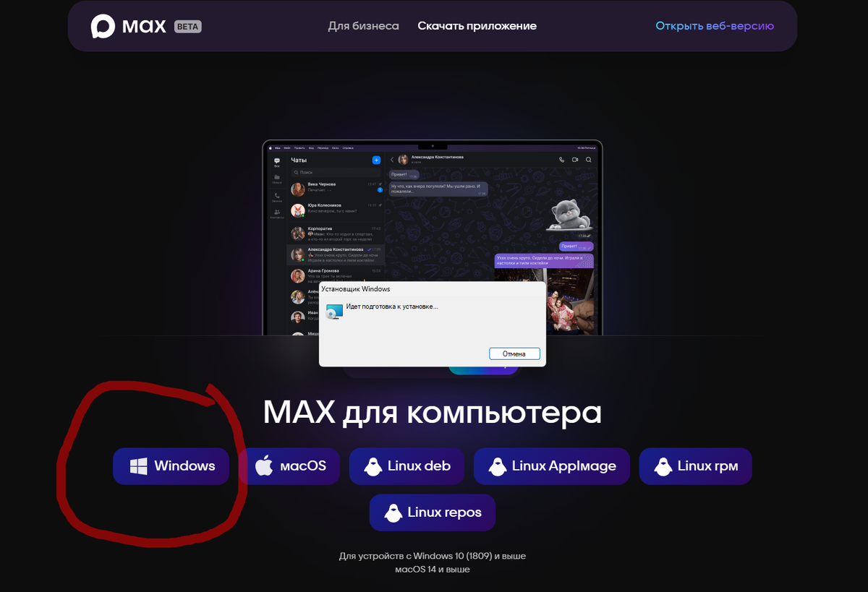Select the Скачать приложение nav item
The height and width of the screenshot is (592, 868).
pyautogui.click(x=477, y=26)
